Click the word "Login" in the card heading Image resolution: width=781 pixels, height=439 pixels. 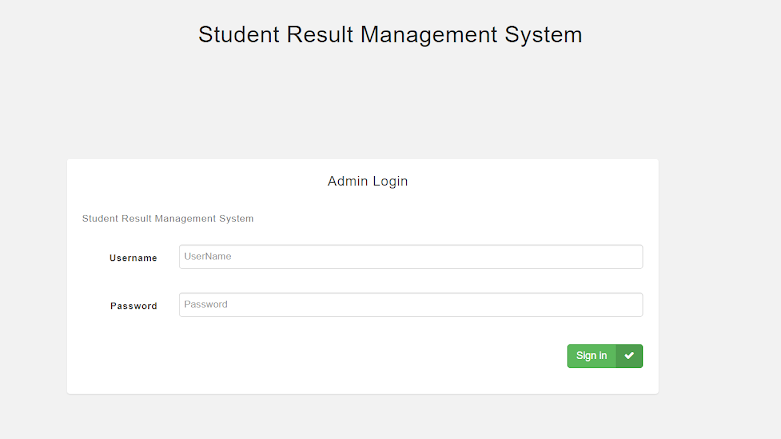(x=390, y=182)
